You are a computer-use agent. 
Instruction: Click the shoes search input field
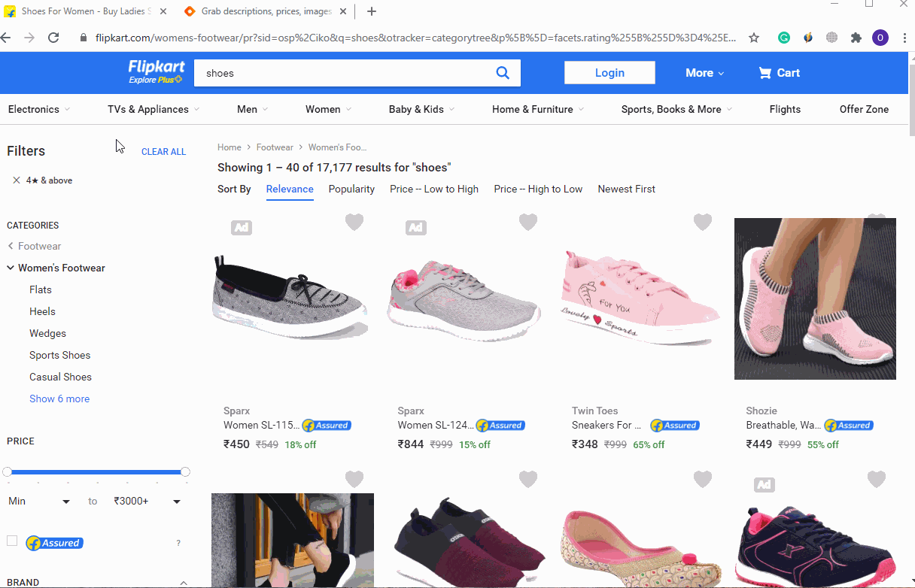340,73
